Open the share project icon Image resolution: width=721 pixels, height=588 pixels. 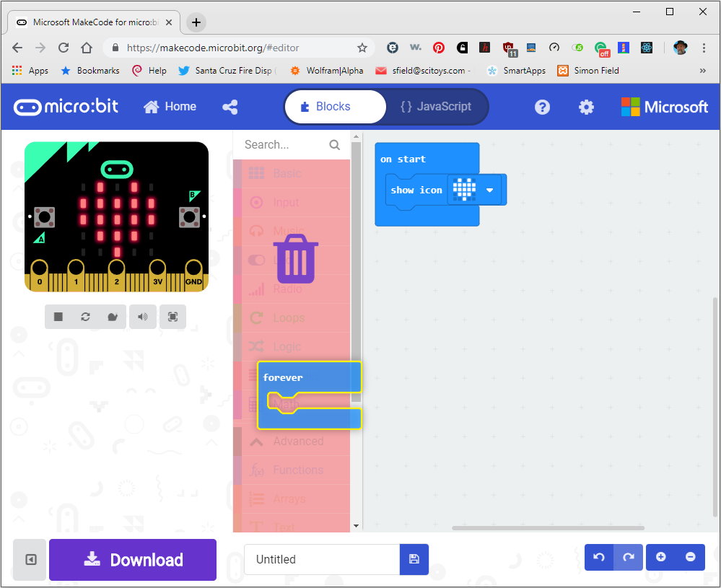coord(230,107)
